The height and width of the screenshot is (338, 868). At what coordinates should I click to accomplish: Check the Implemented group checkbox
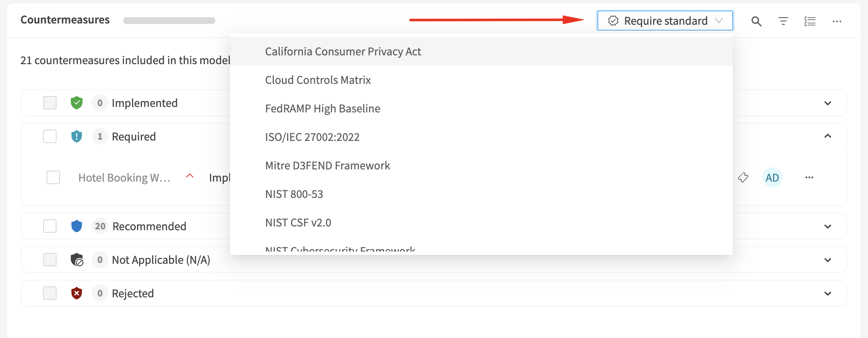pos(50,103)
